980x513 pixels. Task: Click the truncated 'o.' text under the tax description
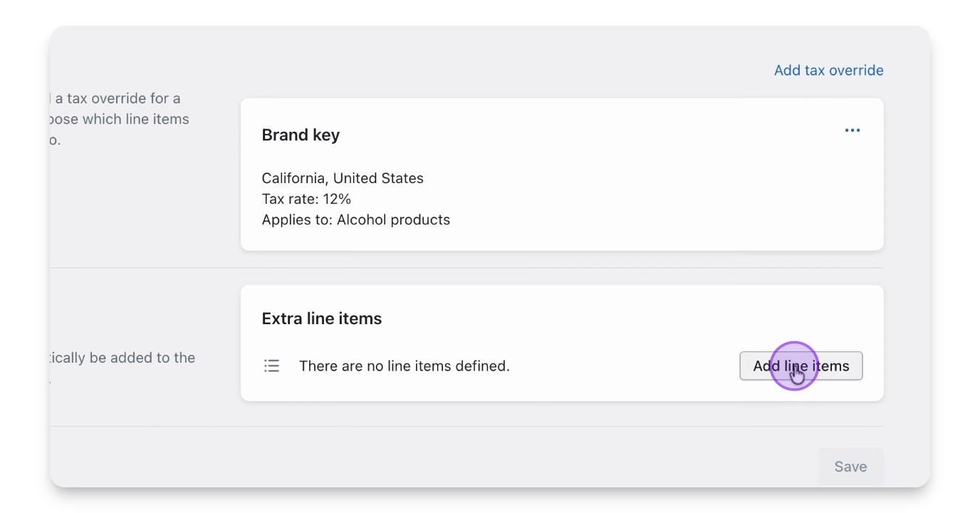[x=55, y=140]
